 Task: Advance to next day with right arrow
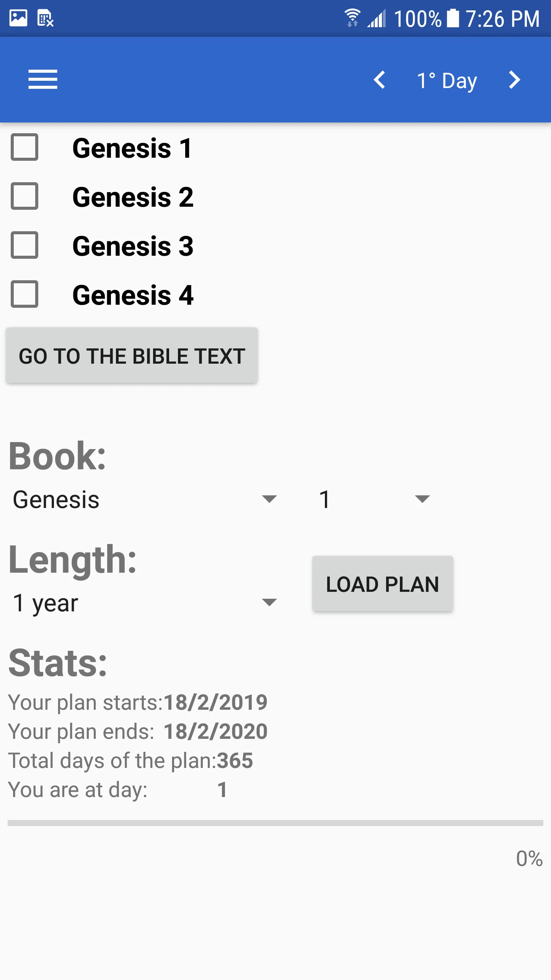[x=515, y=80]
